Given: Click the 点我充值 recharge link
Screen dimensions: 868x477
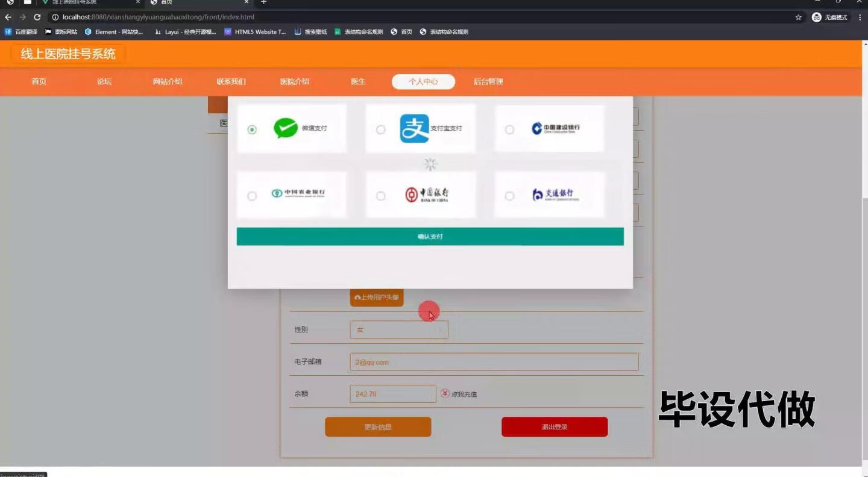Looking at the screenshot, I should click(x=464, y=394).
